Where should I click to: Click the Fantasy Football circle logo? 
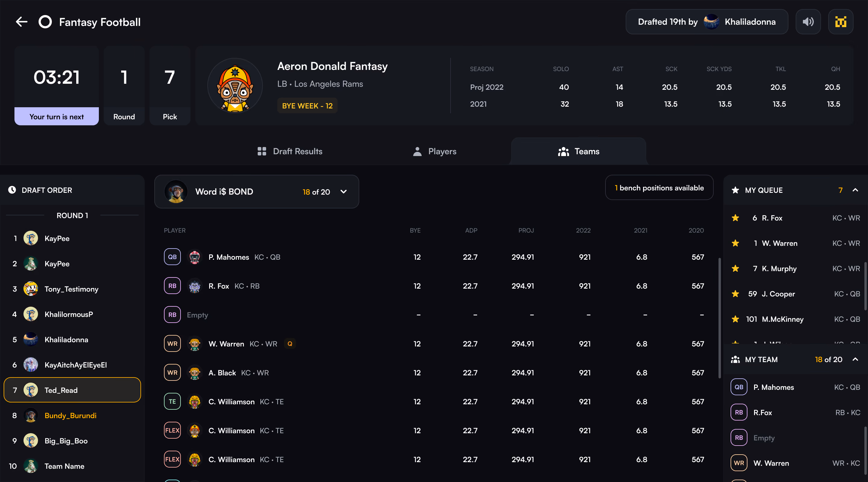pos(45,22)
